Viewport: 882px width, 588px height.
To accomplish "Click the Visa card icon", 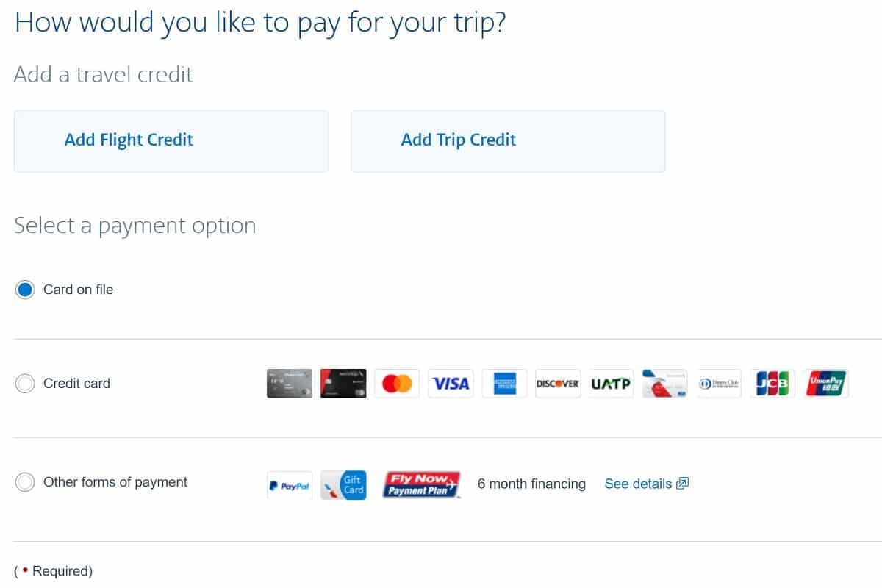I will point(451,384).
